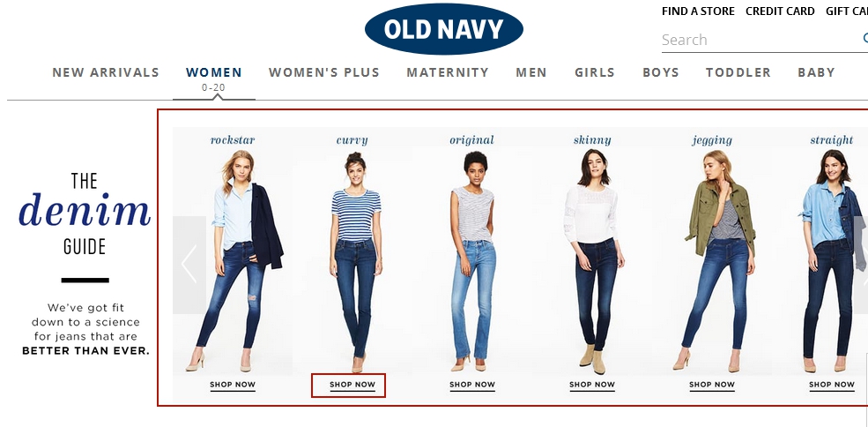Select the Women's Plus category
868x427 pixels.
click(x=323, y=72)
